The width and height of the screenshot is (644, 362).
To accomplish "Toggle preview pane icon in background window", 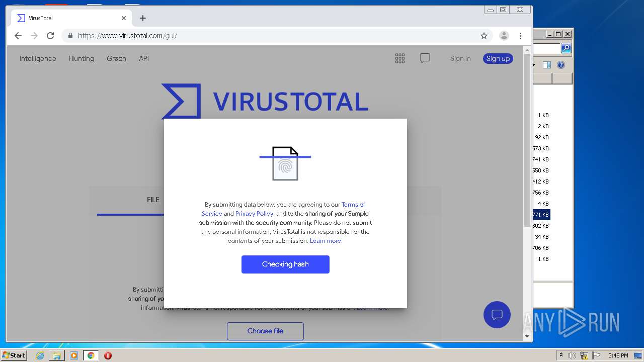I will tap(547, 65).
